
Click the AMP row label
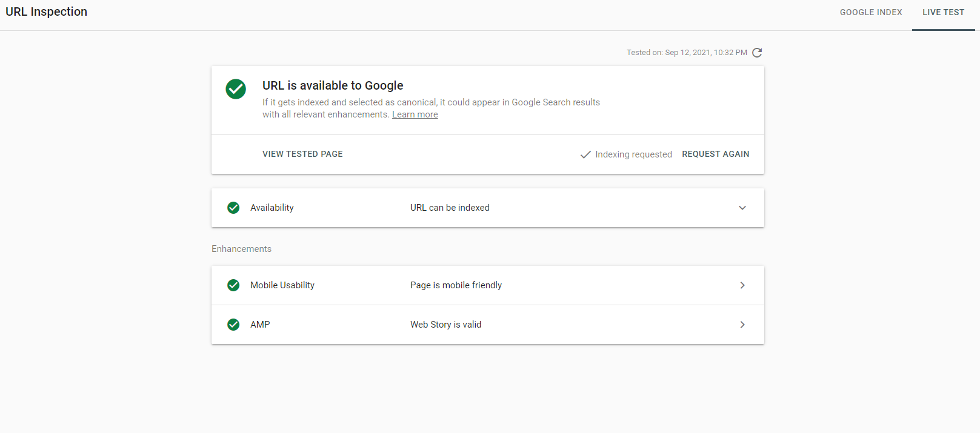260,325
